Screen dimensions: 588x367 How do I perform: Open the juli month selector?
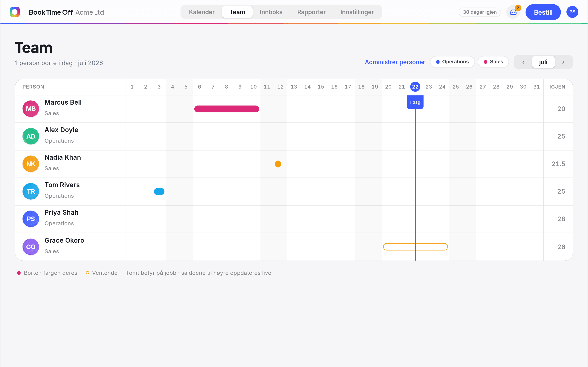pos(543,62)
